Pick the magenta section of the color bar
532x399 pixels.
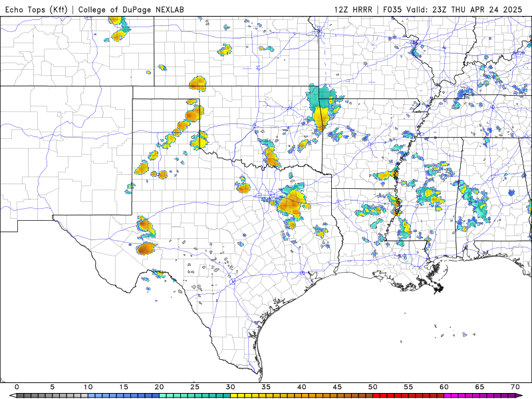(479, 396)
